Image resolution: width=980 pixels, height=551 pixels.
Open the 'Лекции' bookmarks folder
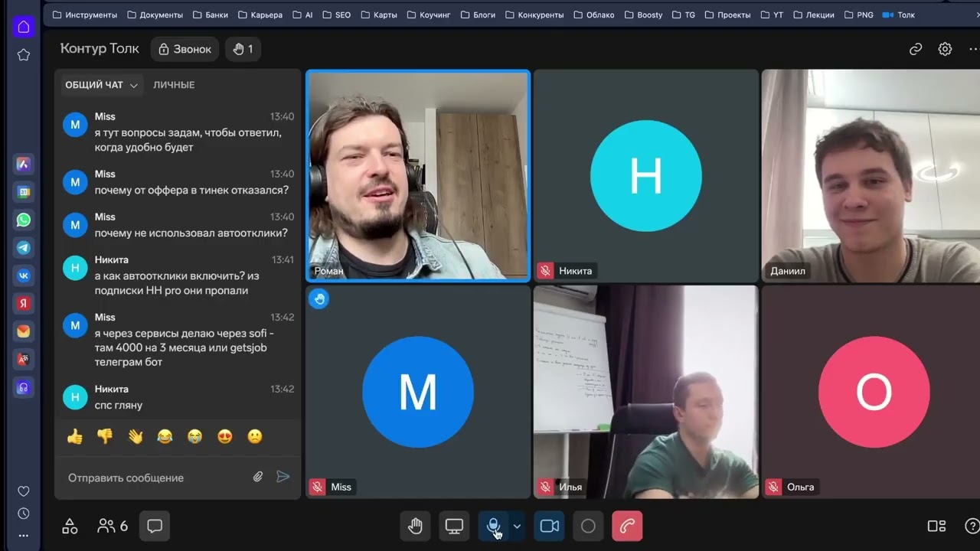click(x=813, y=15)
